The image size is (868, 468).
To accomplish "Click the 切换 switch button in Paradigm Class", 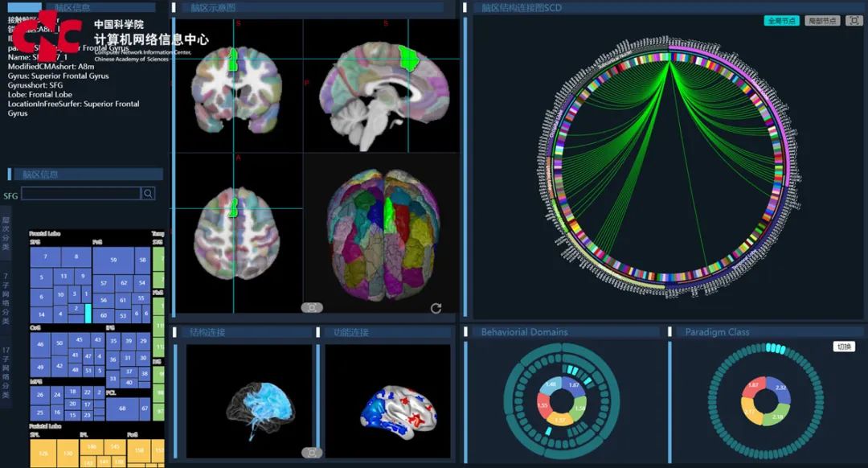I will click(844, 347).
